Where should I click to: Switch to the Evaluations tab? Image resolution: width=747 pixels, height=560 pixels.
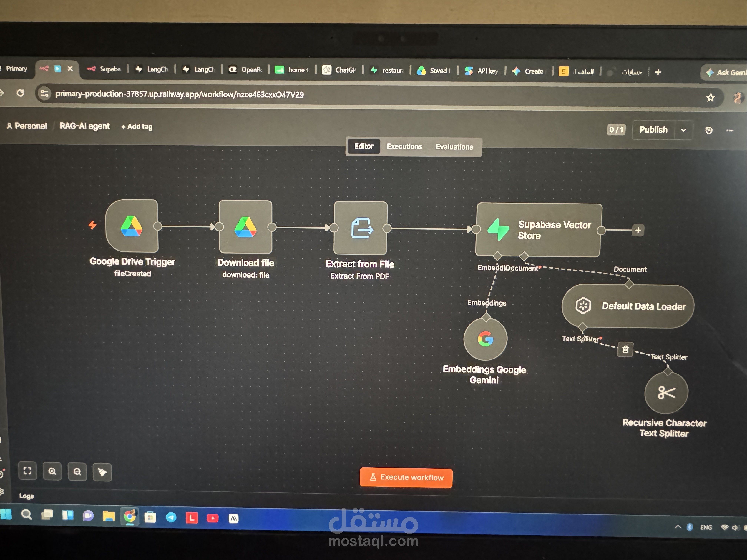454,147
